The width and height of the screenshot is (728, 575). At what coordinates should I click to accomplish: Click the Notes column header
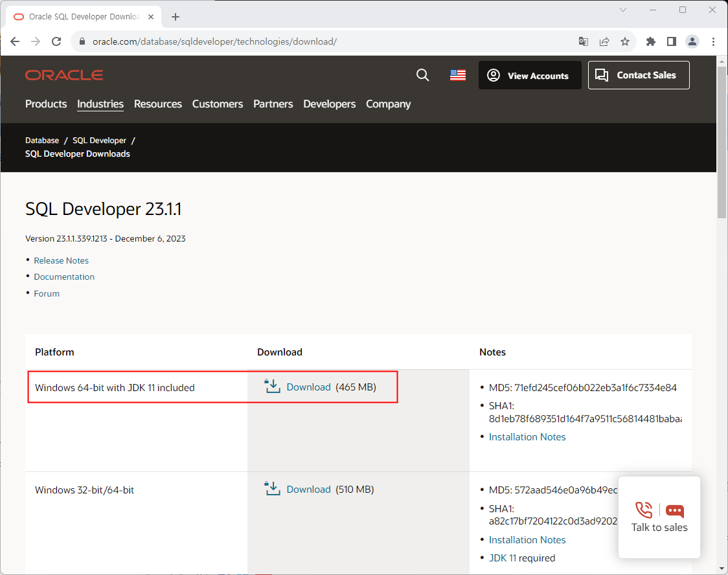click(x=492, y=352)
